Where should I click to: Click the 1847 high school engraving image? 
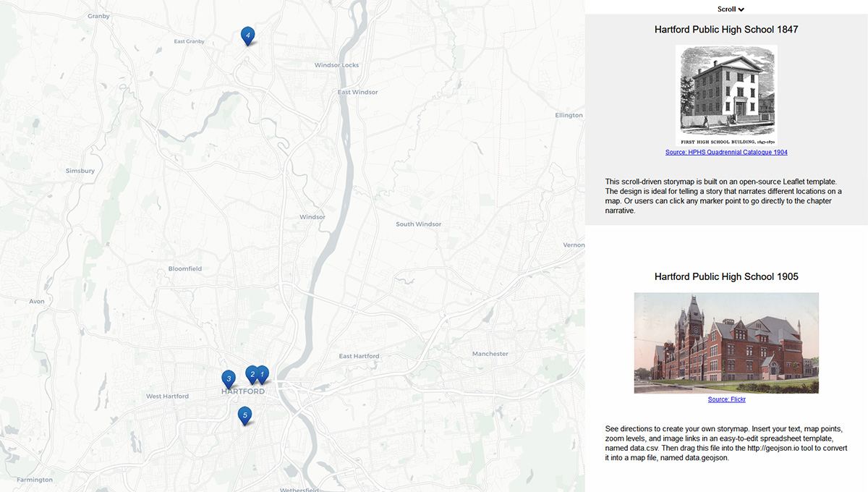click(x=726, y=95)
